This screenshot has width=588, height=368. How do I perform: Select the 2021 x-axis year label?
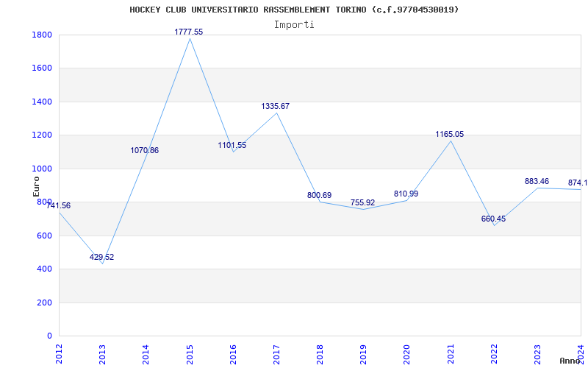[x=451, y=354]
